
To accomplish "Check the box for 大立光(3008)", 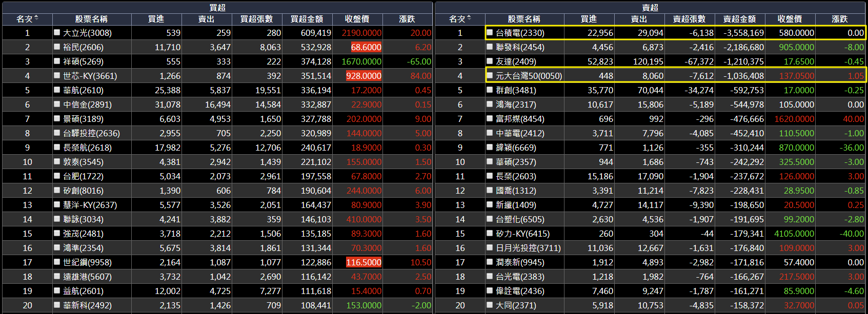I will tap(57, 32).
